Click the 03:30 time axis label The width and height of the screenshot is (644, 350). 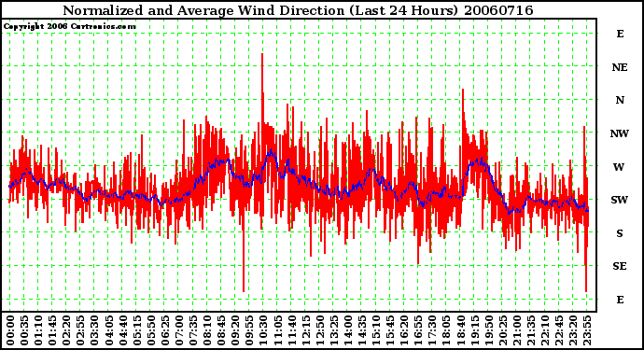pyautogui.click(x=94, y=330)
